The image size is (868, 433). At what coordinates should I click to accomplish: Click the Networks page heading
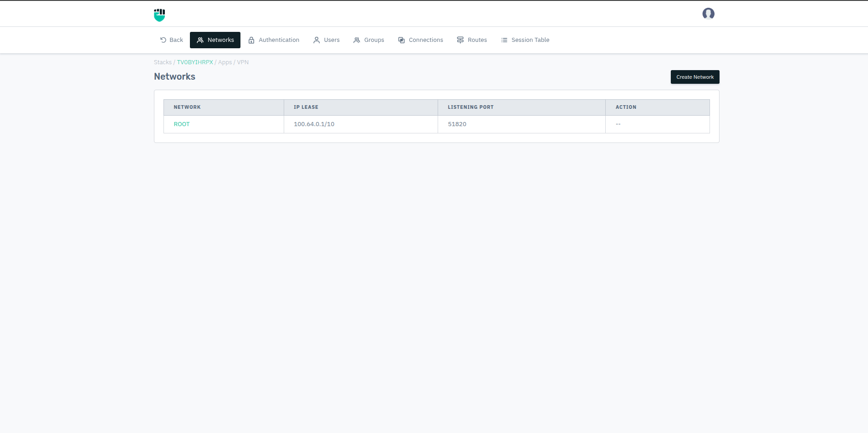coord(174,76)
